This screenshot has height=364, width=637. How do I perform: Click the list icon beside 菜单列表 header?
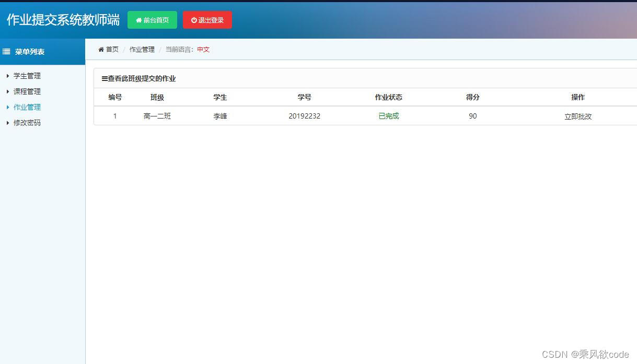point(6,51)
